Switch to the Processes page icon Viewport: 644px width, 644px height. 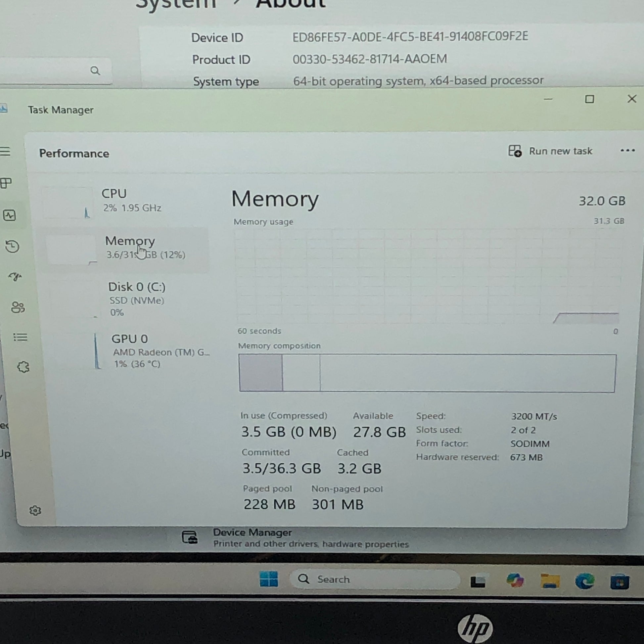click(x=6, y=183)
